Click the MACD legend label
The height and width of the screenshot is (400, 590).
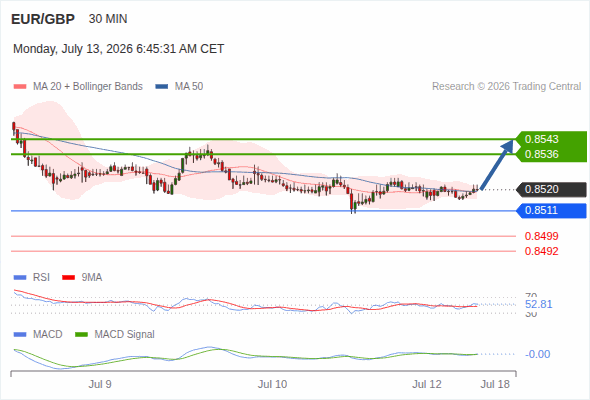point(48,335)
